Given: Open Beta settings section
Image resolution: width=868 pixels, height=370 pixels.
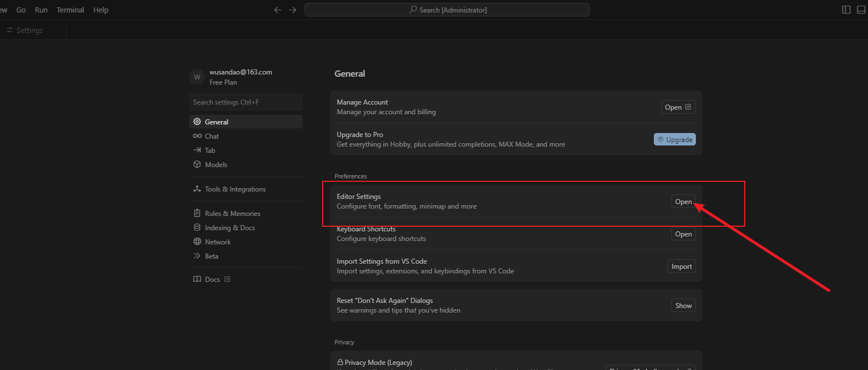Looking at the screenshot, I should pos(246,256).
